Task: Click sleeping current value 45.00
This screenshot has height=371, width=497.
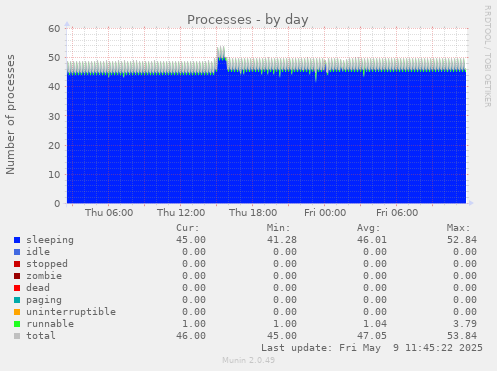Action: point(191,240)
